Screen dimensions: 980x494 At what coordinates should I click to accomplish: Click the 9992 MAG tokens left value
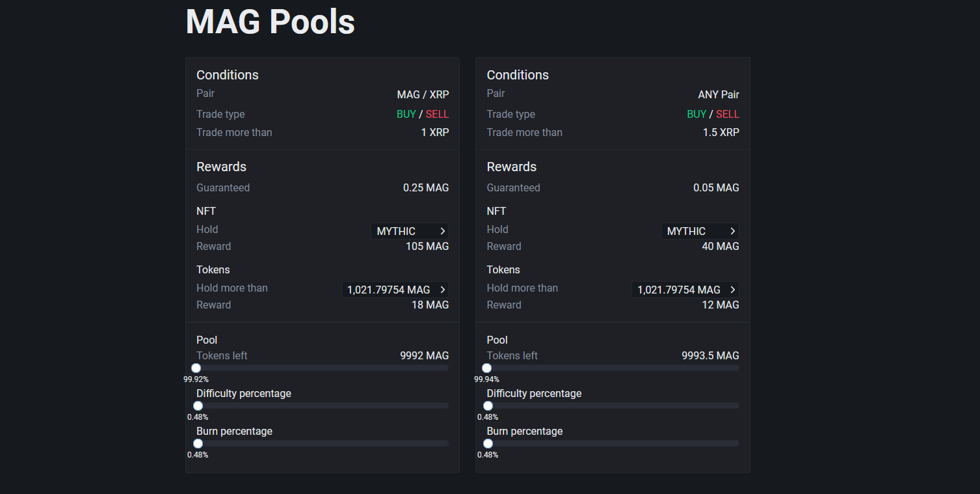pyautogui.click(x=424, y=356)
